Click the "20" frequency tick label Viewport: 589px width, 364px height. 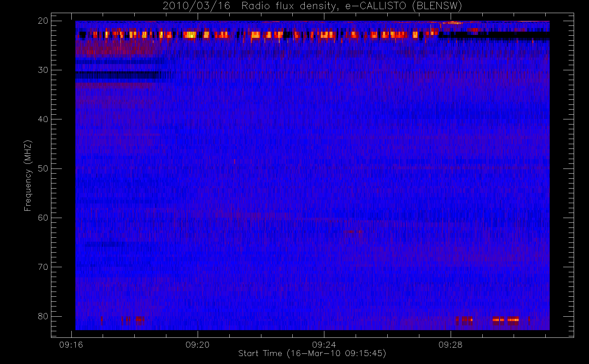43,21
